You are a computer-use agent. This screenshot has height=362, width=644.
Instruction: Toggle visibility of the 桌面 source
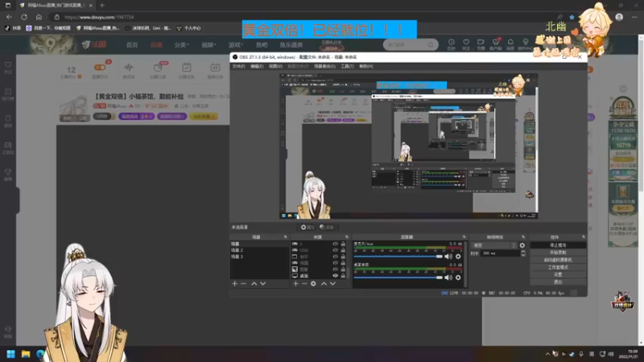pyautogui.click(x=335, y=276)
